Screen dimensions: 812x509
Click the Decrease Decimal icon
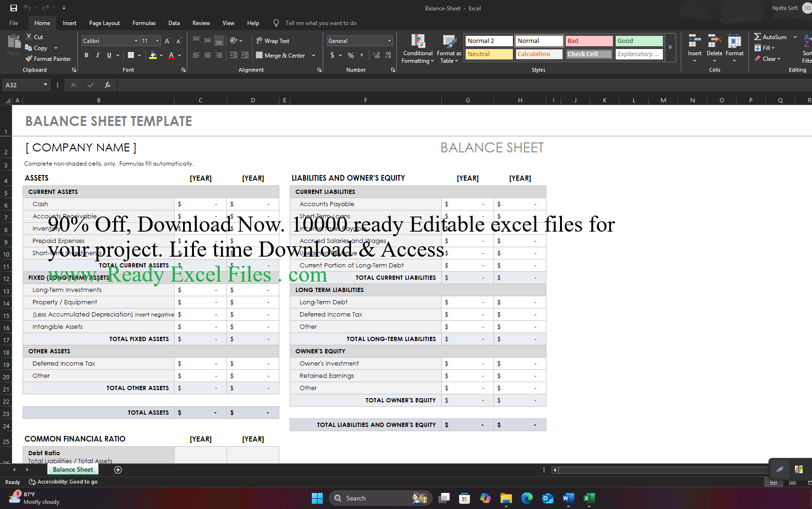coord(388,55)
